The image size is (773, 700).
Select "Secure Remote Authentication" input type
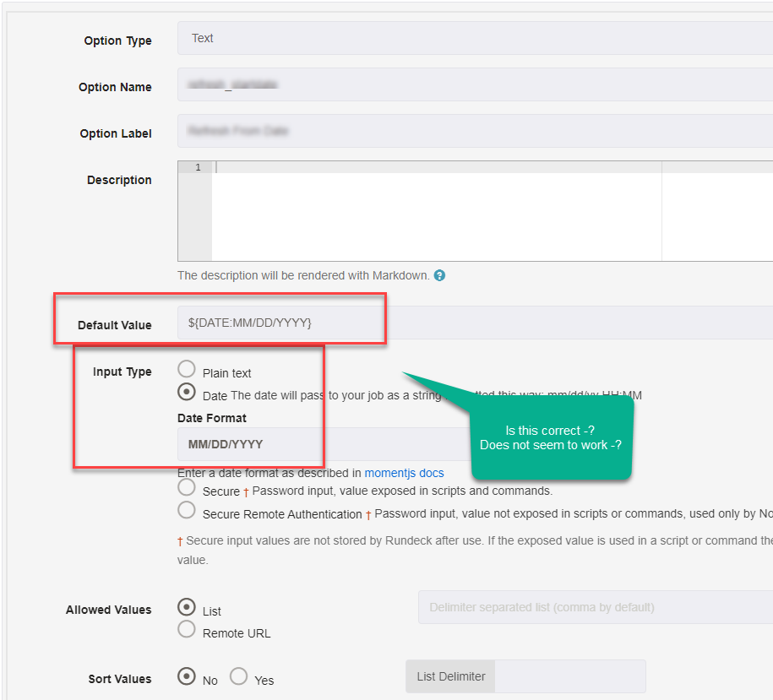click(x=187, y=510)
